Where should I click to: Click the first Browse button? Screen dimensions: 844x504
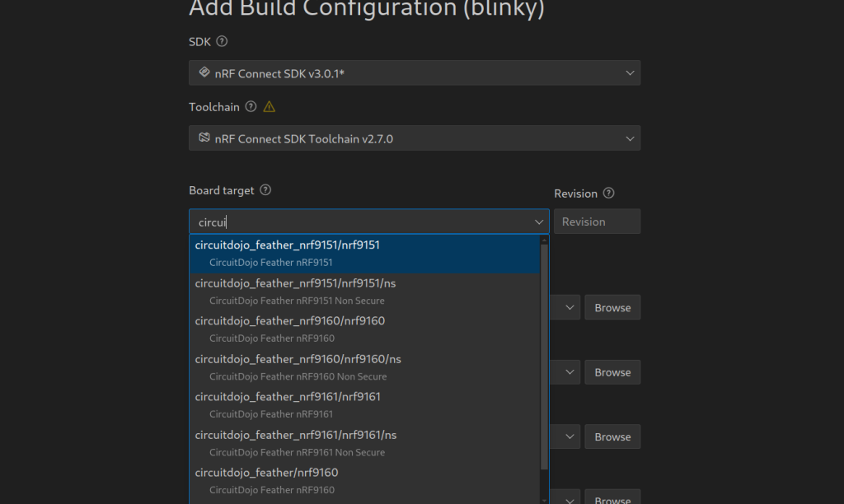pyautogui.click(x=612, y=308)
